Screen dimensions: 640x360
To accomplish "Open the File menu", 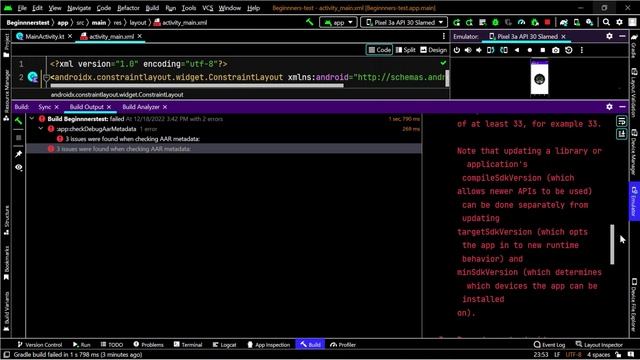I will pos(22,8).
